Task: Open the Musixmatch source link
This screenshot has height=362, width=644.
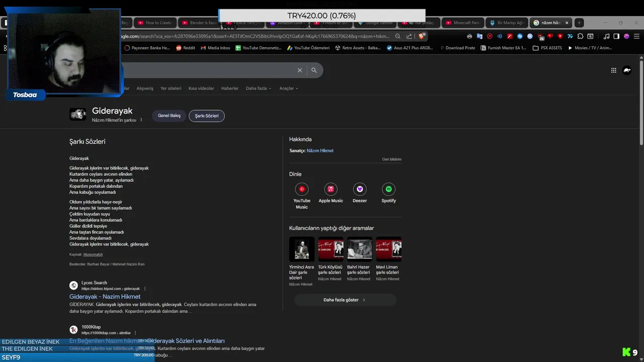Action: 93,254
